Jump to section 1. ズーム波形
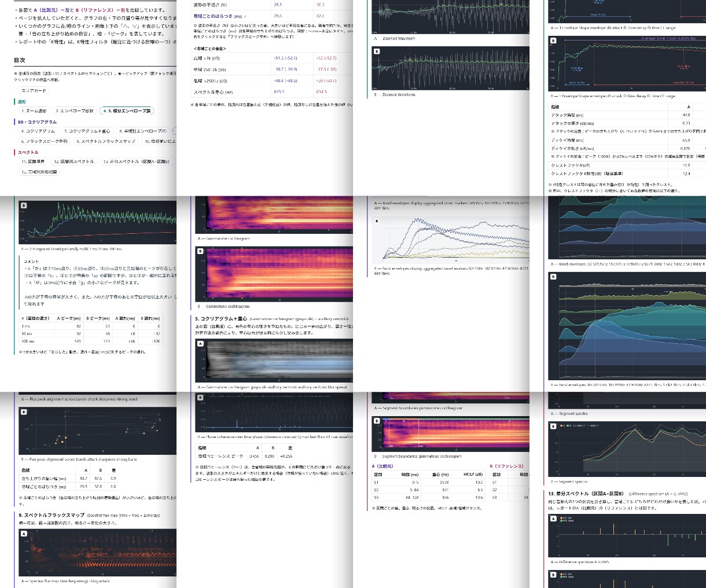The width and height of the screenshot is (706, 588). [34, 111]
